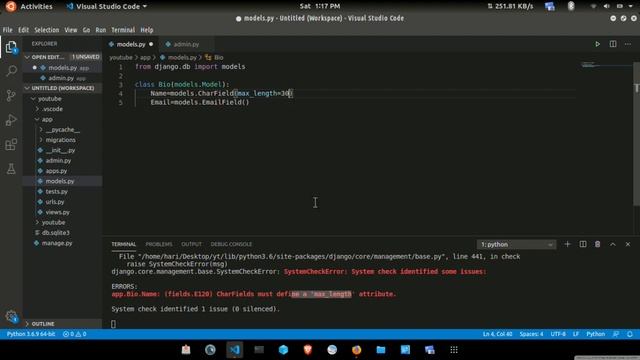Open the Extensions view
Screen dimensions: 640x360
point(11,144)
